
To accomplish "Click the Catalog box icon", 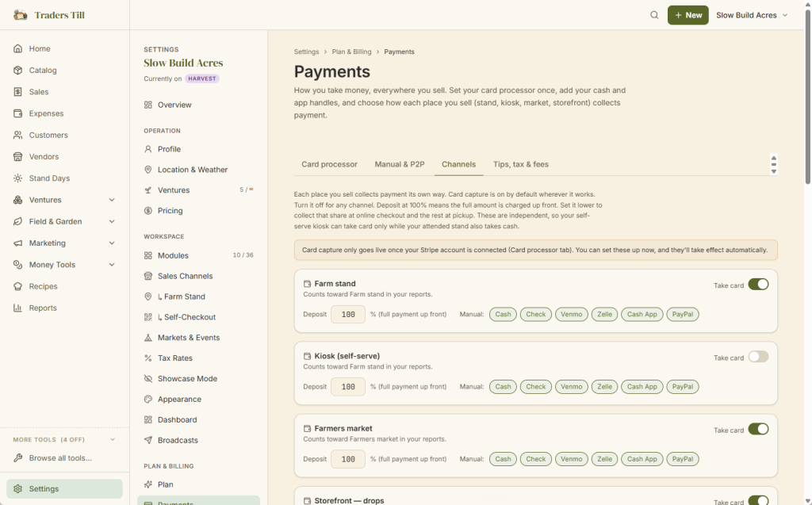I will click(17, 70).
